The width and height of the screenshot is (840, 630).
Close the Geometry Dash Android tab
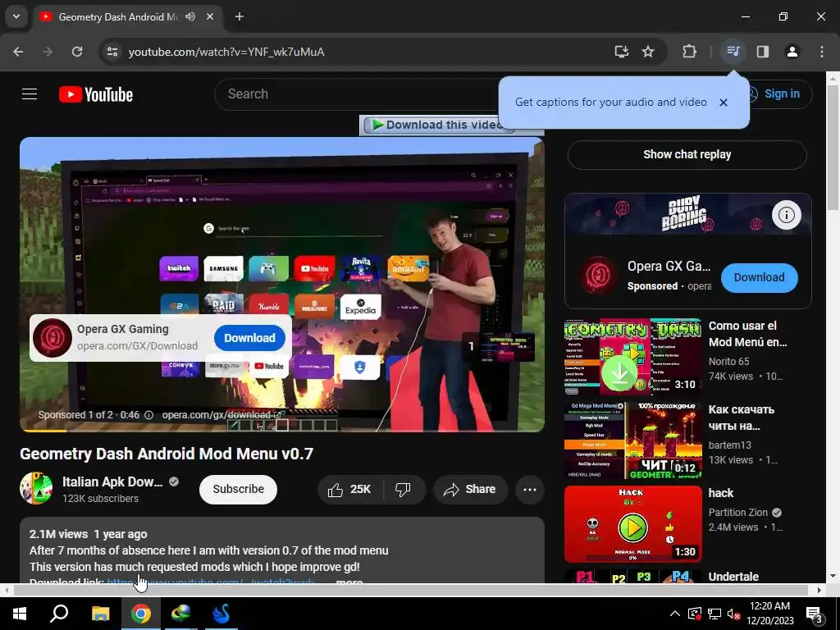210,16
